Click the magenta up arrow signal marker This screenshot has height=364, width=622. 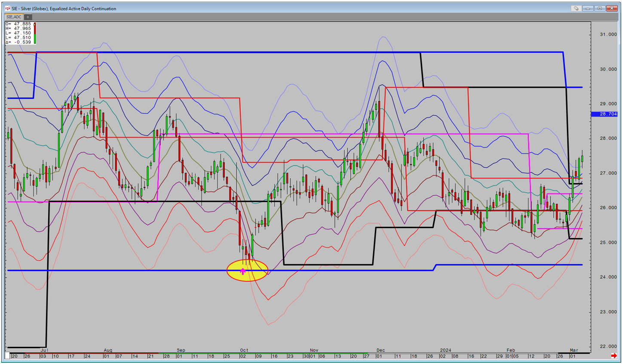click(243, 272)
